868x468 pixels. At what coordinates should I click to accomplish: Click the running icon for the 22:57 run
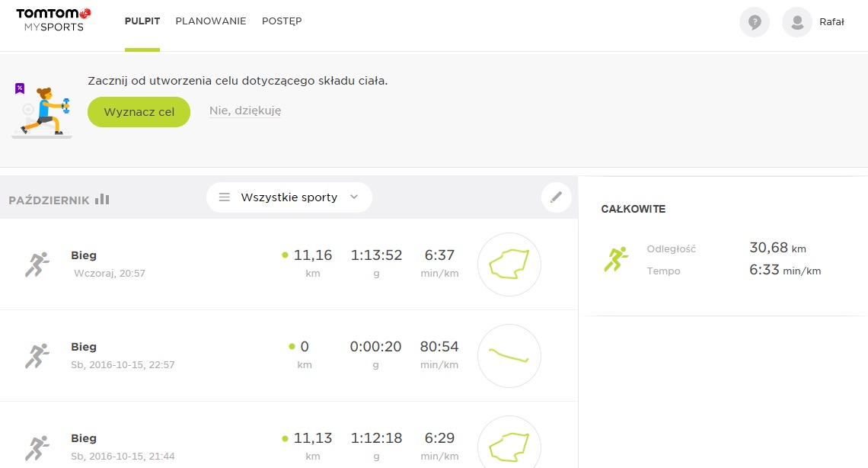[37, 355]
